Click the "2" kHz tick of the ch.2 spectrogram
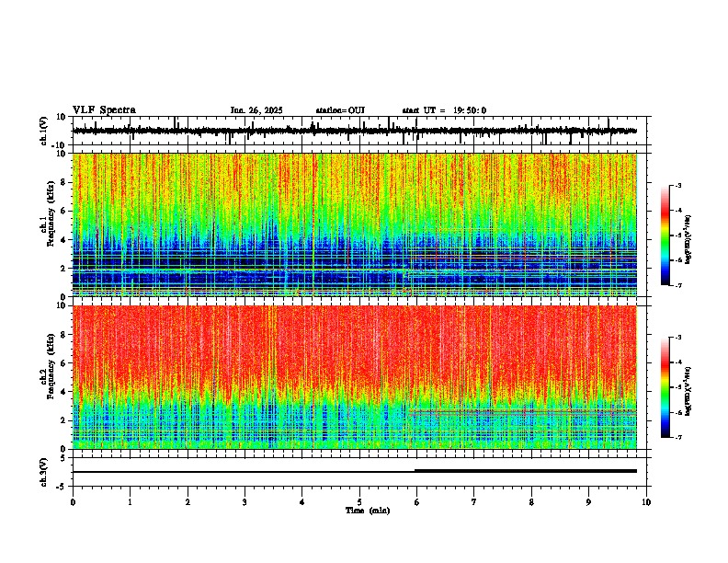 coord(64,420)
